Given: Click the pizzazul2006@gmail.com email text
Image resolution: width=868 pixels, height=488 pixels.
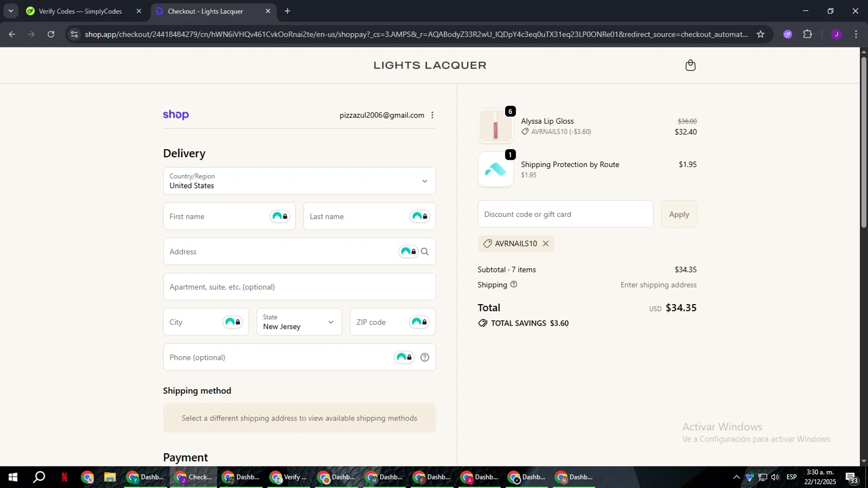Looking at the screenshot, I should click(382, 115).
